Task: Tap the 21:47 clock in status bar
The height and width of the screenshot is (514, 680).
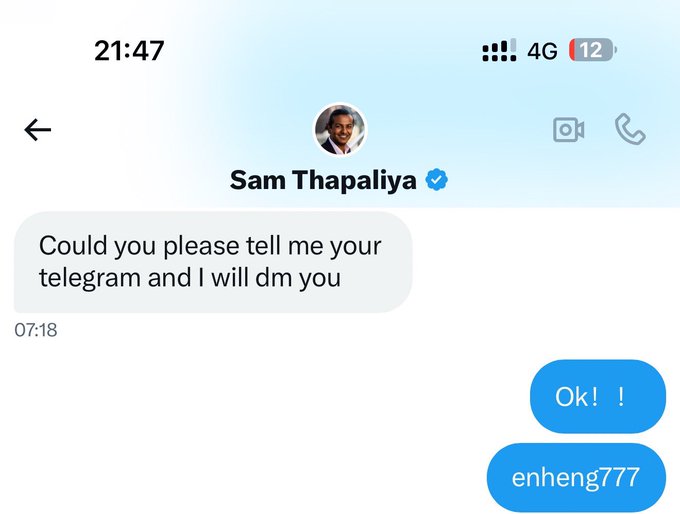Action: tap(129, 50)
